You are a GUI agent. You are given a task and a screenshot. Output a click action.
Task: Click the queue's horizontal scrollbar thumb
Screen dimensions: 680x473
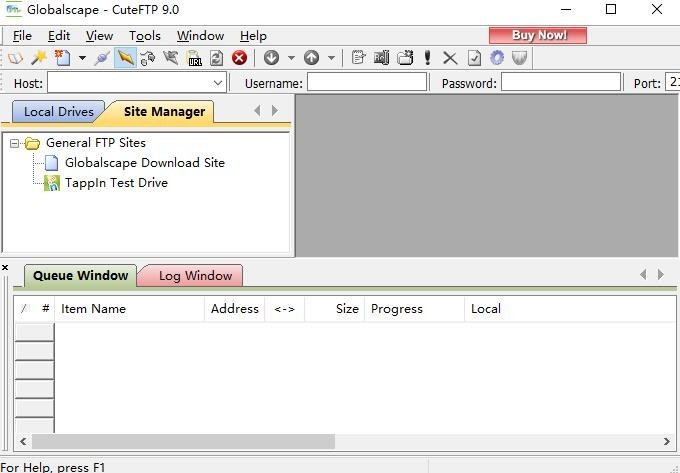[183, 441]
